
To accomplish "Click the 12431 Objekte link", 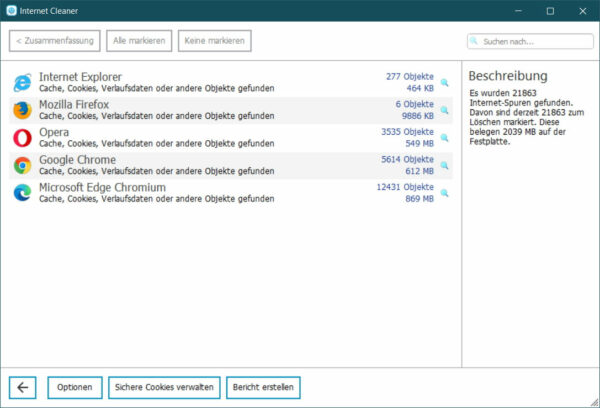I will click(405, 187).
